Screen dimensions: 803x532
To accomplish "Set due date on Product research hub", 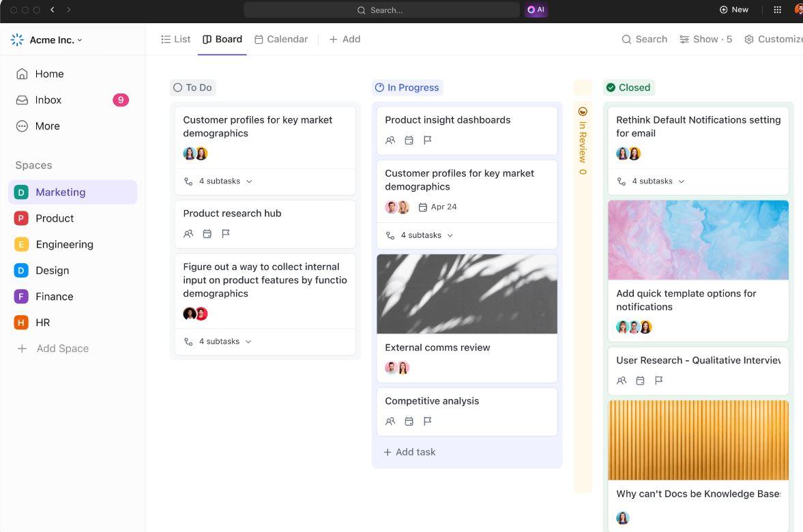I will (x=207, y=234).
